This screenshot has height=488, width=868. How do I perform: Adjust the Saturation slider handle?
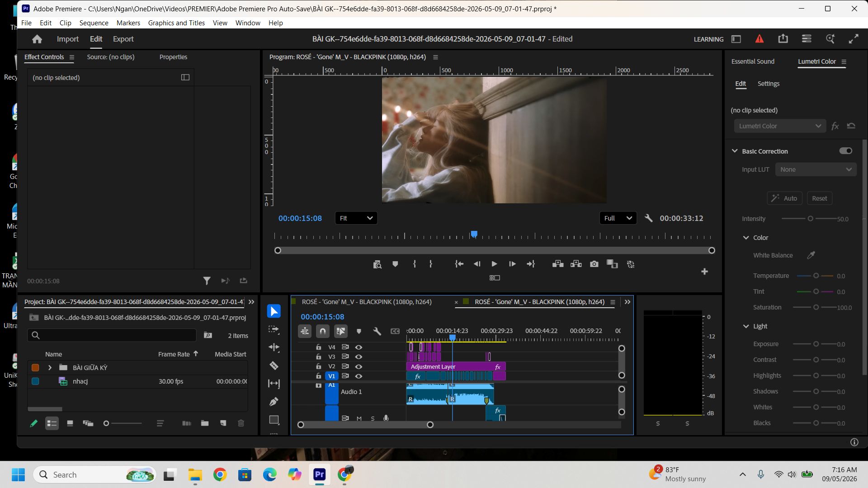(x=816, y=307)
